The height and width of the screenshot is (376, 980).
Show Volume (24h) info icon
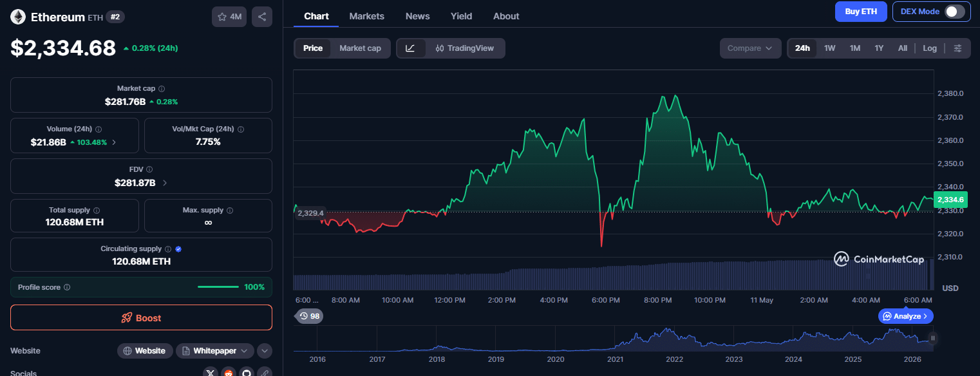[99, 129]
